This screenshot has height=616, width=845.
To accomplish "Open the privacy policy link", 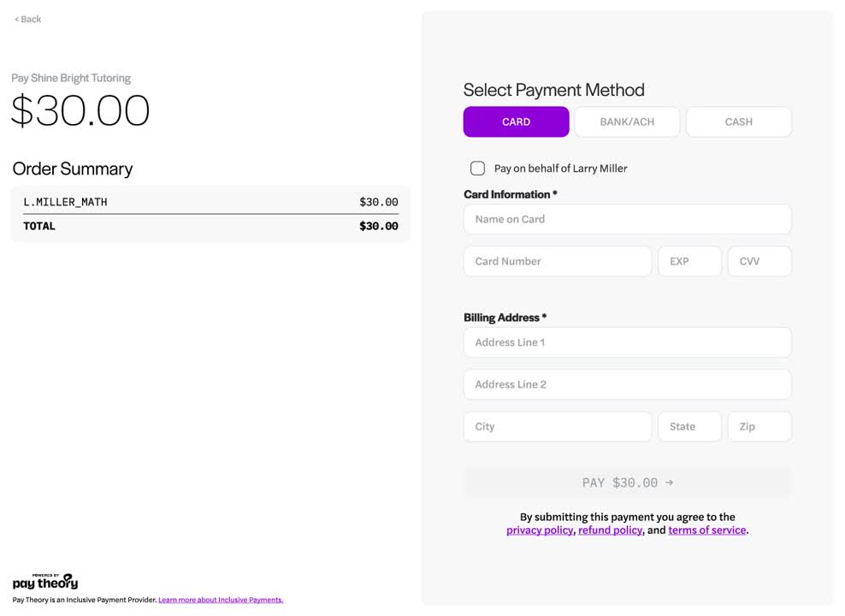I will point(538,530).
